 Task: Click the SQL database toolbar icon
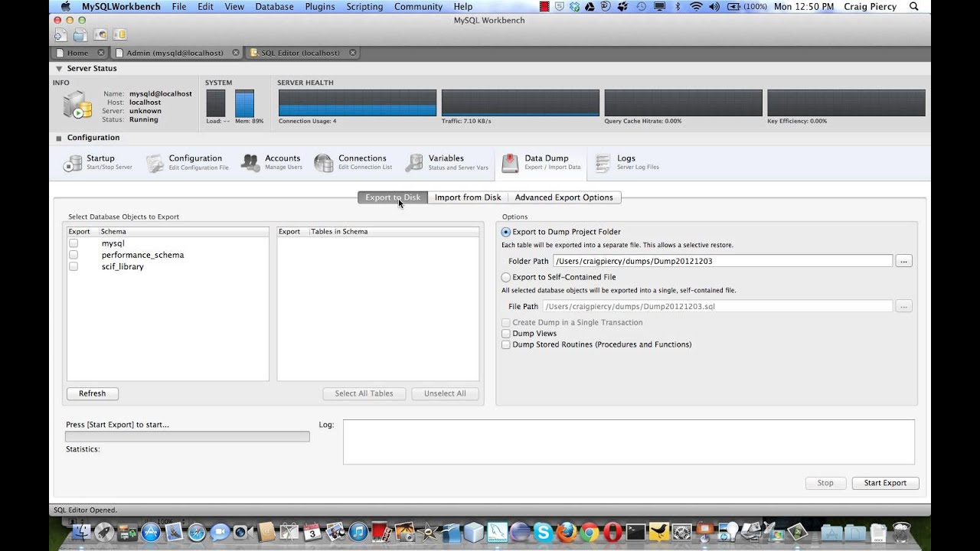[x=119, y=34]
